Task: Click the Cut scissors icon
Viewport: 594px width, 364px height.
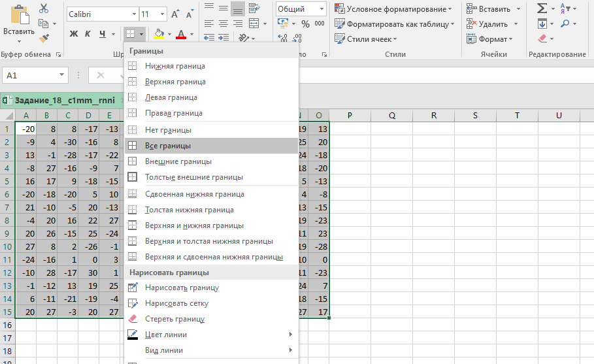Action: point(44,8)
